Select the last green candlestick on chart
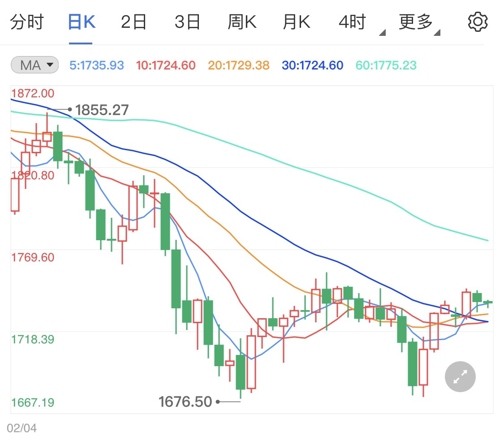The image size is (504, 441). [487, 303]
